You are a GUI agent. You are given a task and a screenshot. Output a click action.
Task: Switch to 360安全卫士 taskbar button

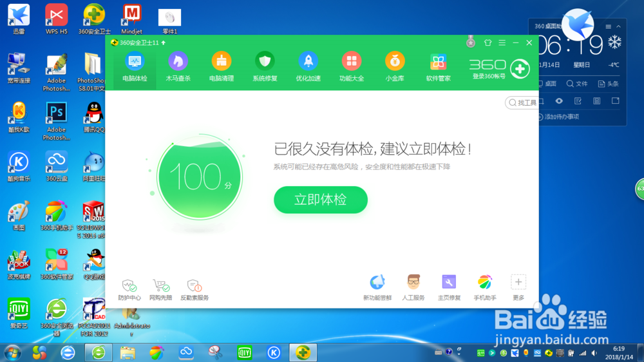[303, 352]
